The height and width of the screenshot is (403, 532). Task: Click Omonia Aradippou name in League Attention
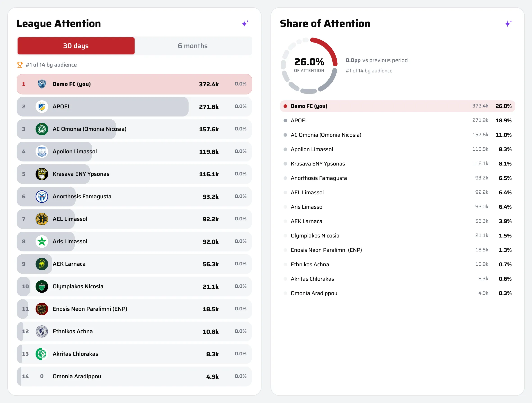click(77, 376)
